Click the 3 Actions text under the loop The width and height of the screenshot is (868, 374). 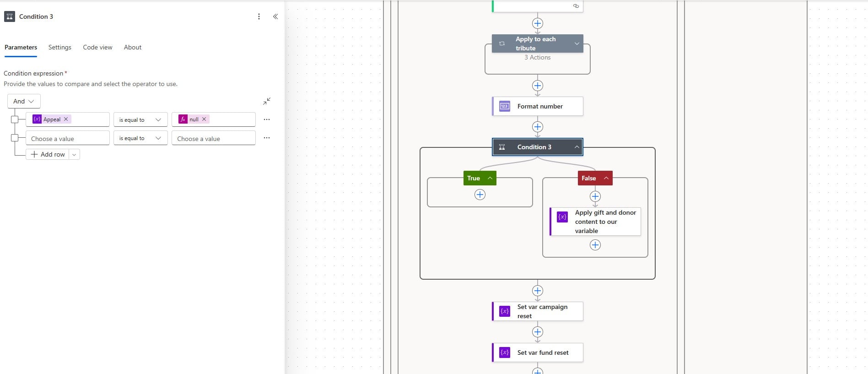[x=538, y=57]
